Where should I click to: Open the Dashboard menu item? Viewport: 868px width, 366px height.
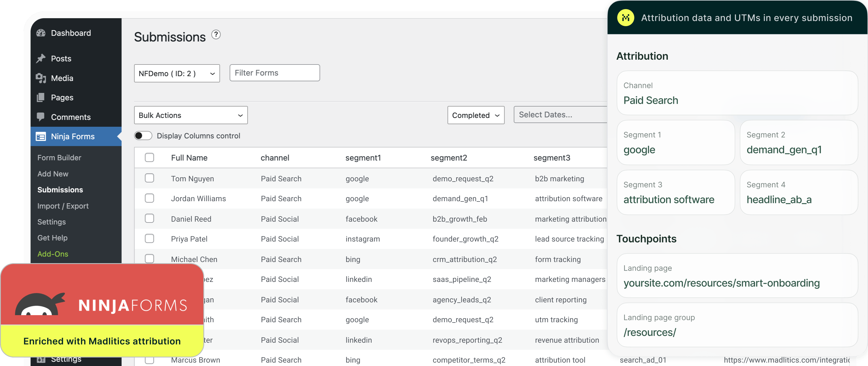(x=76, y=33)
